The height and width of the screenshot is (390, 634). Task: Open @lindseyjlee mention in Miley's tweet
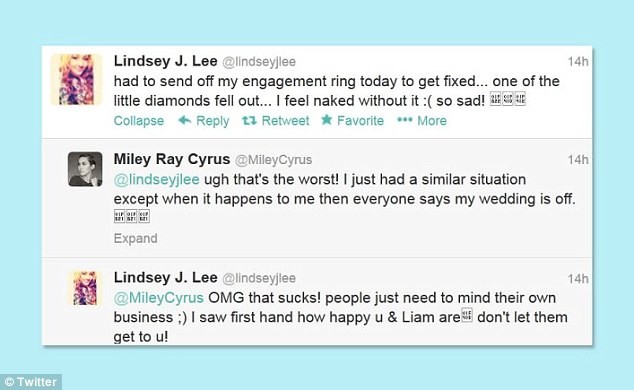tap(156, 179)
